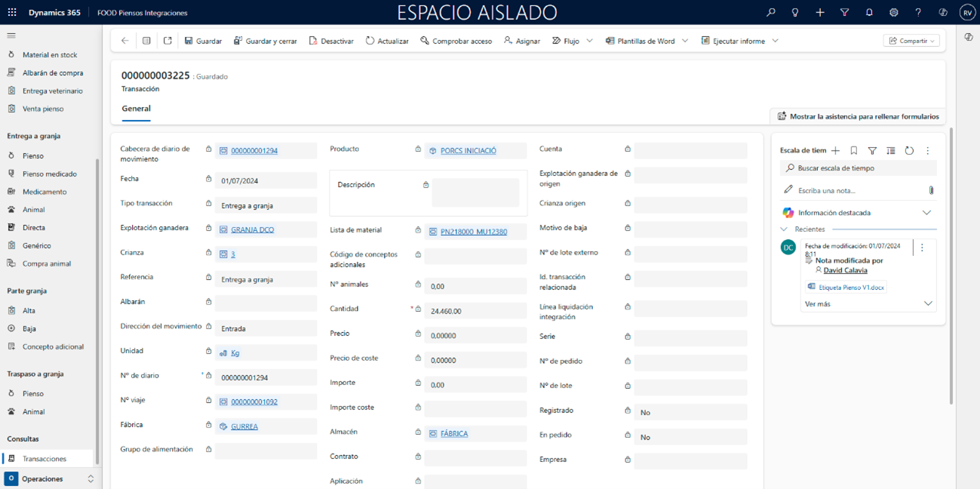Click the timeline bookmark icon
This screenshot has height=489, width=980.
pos(854,151)
